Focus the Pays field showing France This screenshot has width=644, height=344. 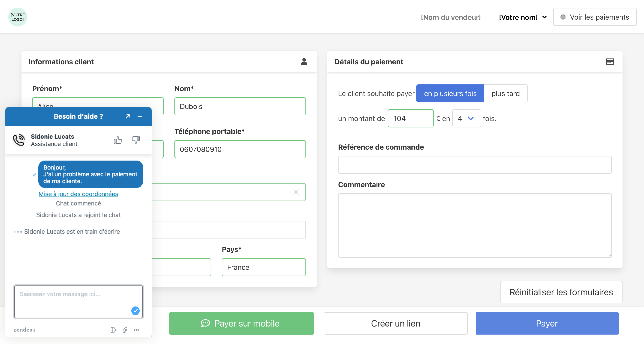click(264, 267)
